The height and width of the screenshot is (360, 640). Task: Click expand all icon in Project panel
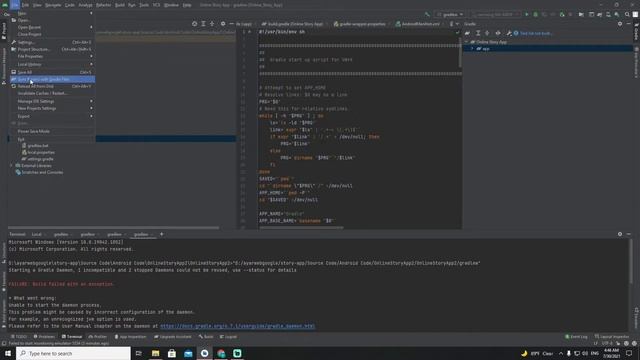pyautogui.click(x=203, y=24)
